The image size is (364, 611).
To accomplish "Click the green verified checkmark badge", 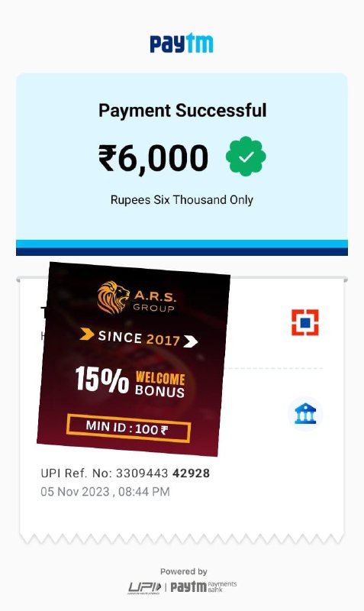I will [x=246, y=157].
